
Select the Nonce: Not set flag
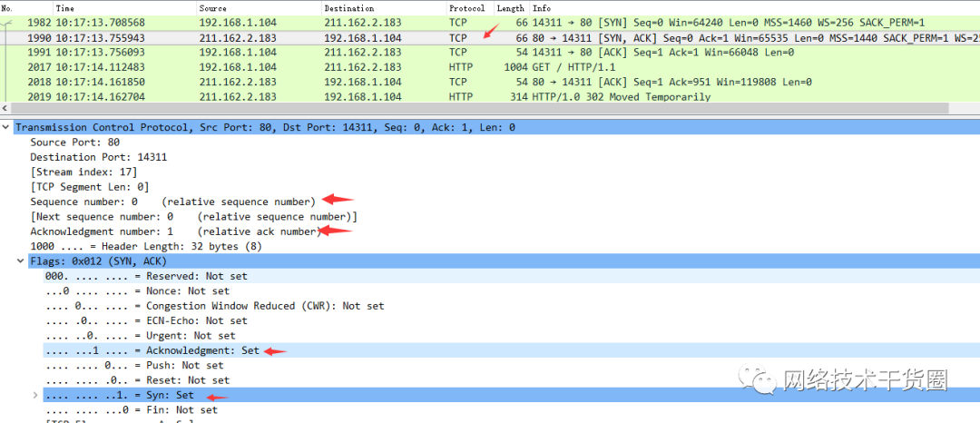[138, 291]
